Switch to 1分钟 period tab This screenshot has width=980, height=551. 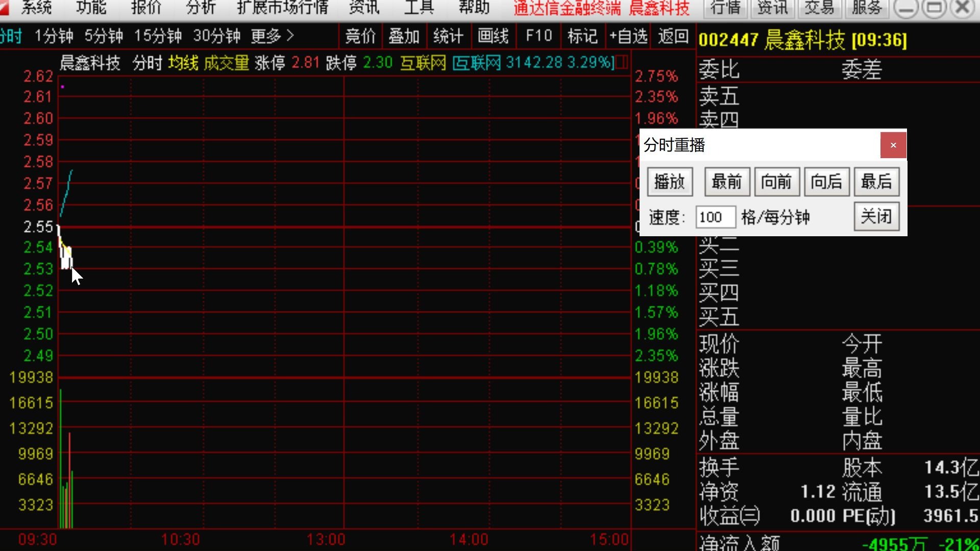(54, 36)
